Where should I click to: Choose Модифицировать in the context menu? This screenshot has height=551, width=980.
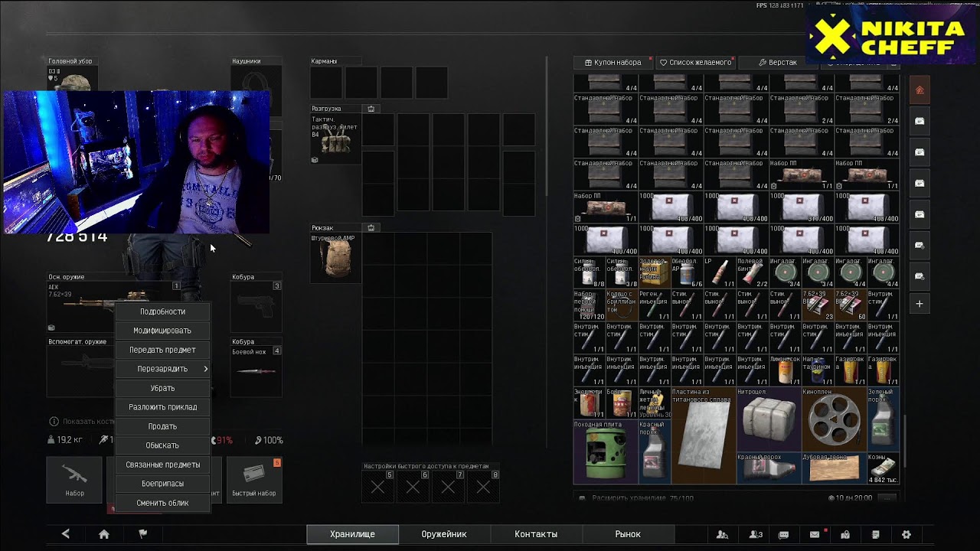click(162, 331)
